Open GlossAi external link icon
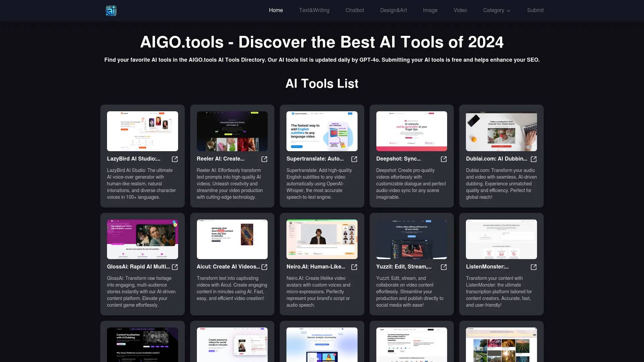This screenshot has width=644, height=362. coord(175,267)
